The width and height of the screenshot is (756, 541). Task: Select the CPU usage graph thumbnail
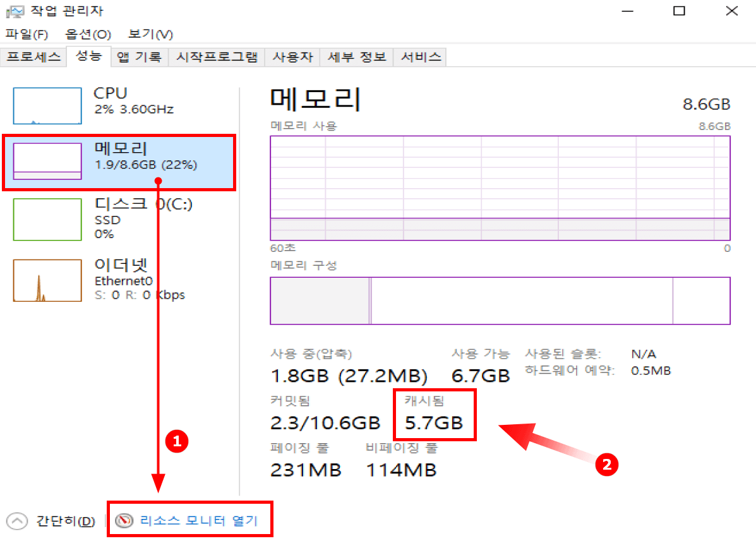47,106
